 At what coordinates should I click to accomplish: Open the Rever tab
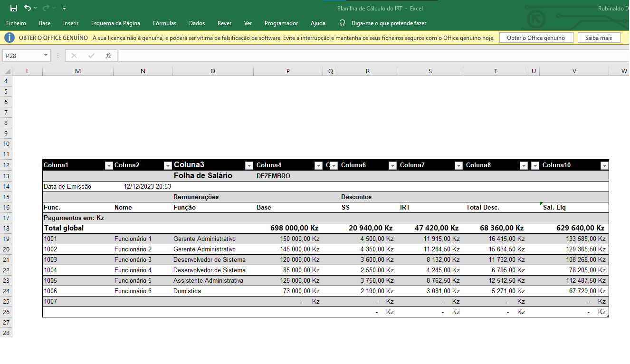[224, 23]
